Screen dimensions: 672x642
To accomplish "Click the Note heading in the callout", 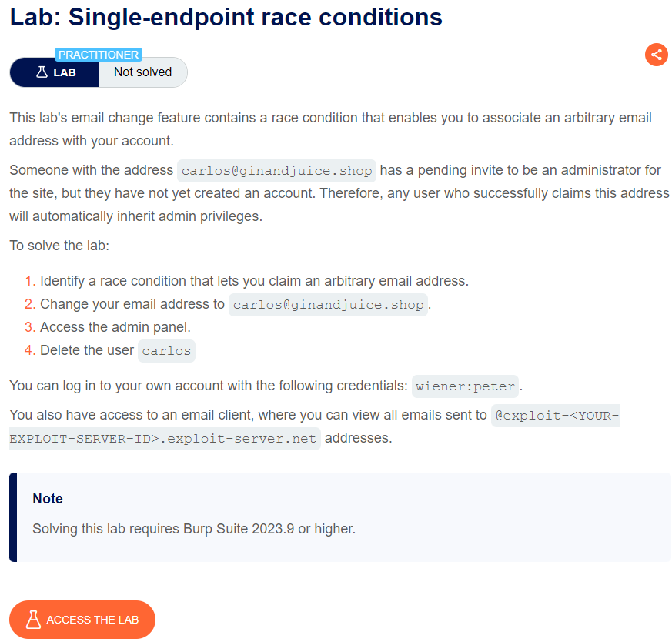I will coord(48,498).
